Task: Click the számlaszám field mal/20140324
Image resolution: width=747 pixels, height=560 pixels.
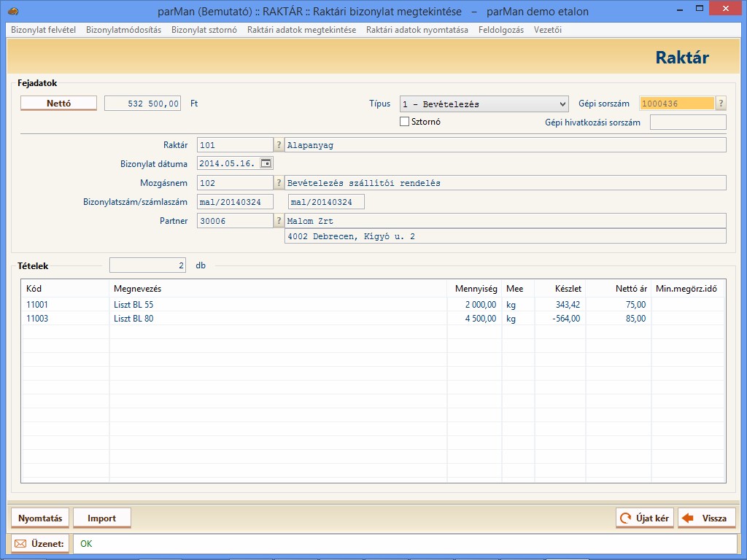Action: [326, 202]
